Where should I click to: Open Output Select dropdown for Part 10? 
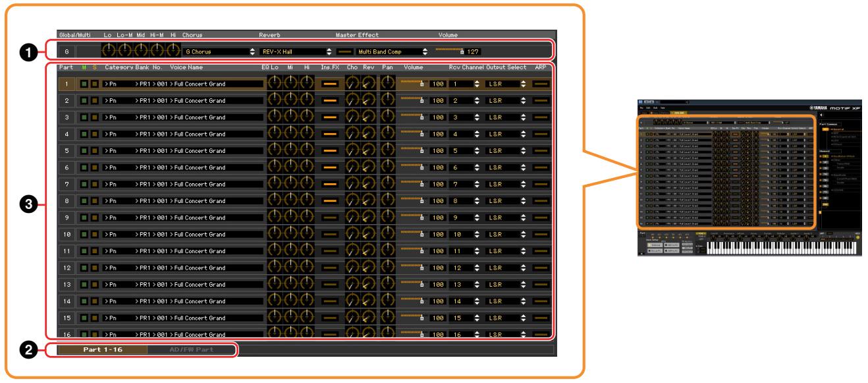point(506,235)
